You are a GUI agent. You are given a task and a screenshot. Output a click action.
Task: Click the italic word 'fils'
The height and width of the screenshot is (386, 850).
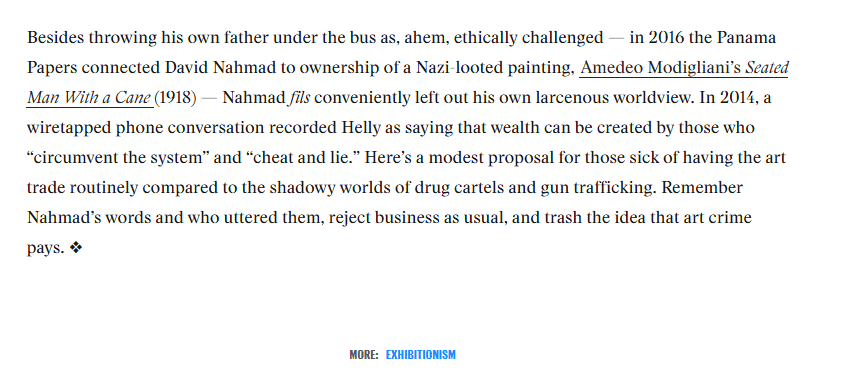(x=299, y=98)
